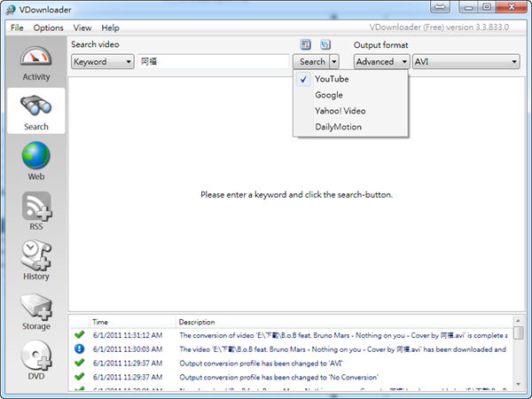Select log entry '6/1/2011 11:30:03 AM'
Viewport: 532px width, 399px height.
[128, 349]
